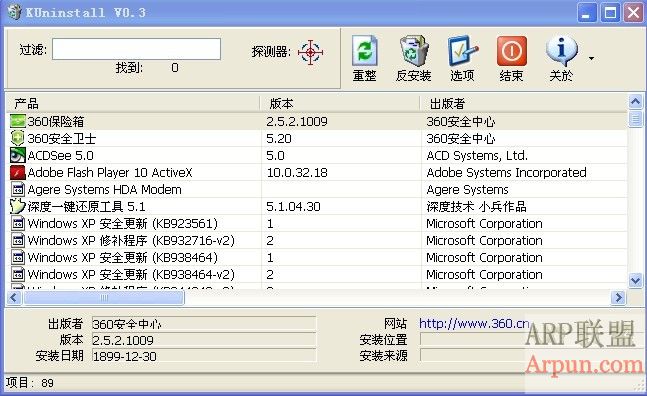
Task: Select the 360保险箱 product name
Action: (56, 122)
